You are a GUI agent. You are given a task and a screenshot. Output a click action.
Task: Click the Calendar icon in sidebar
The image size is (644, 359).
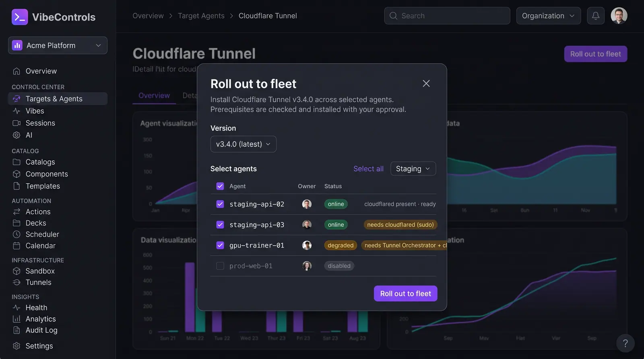17,246
